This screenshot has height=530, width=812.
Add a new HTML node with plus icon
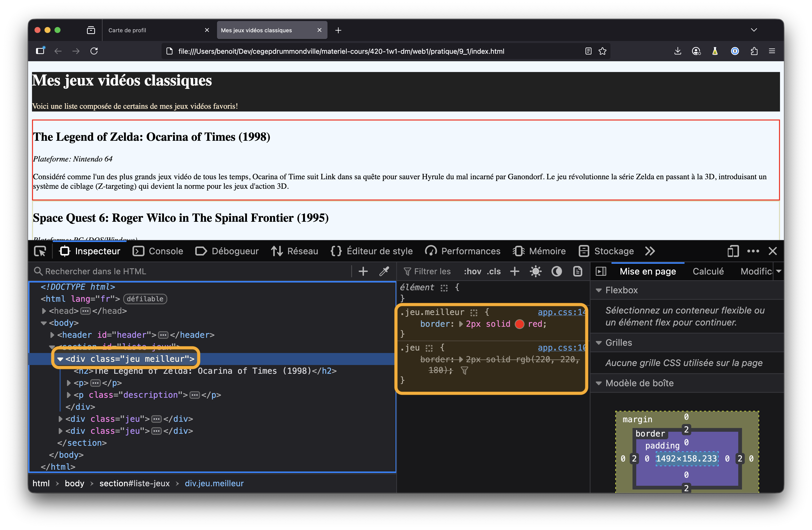pos(363,271)
